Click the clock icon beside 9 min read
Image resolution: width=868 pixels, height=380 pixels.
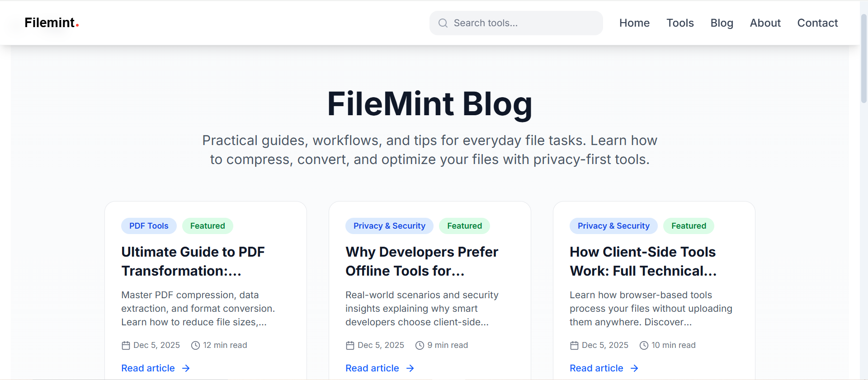(x=420, y=346)
